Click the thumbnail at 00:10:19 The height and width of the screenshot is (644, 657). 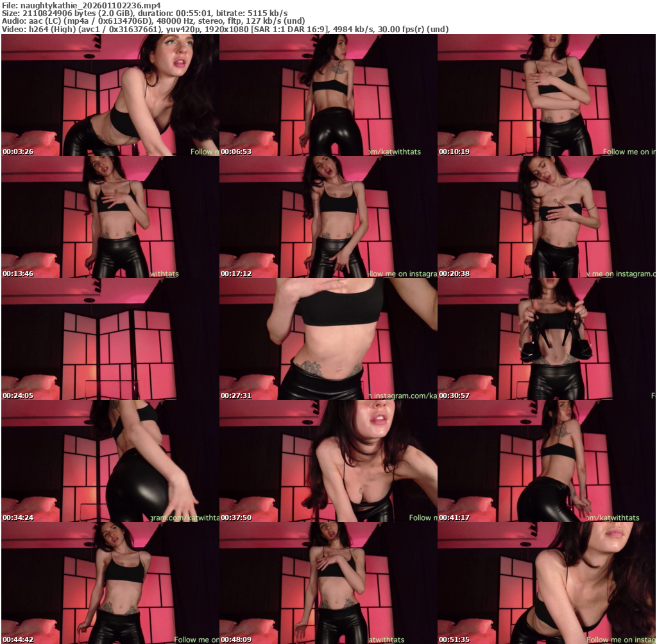tap(546, 95)
